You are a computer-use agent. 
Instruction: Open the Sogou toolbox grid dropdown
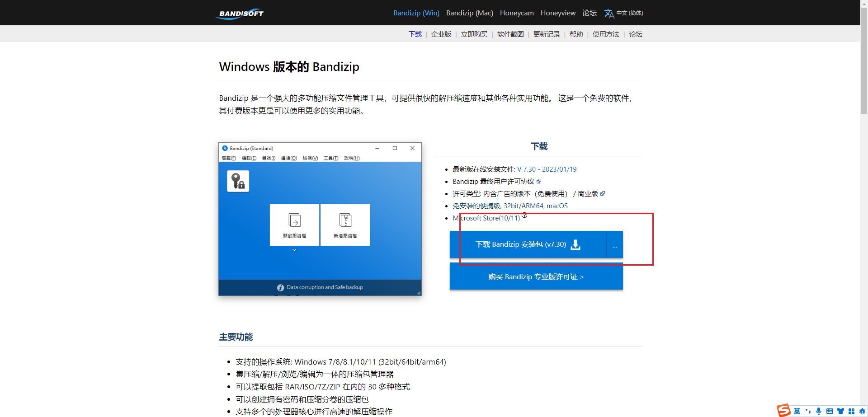(851, 411)
